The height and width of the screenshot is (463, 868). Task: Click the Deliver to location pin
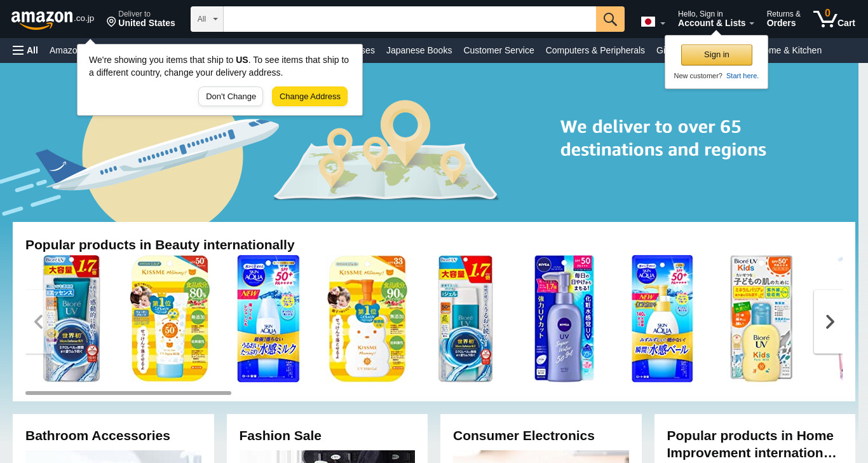111,22
